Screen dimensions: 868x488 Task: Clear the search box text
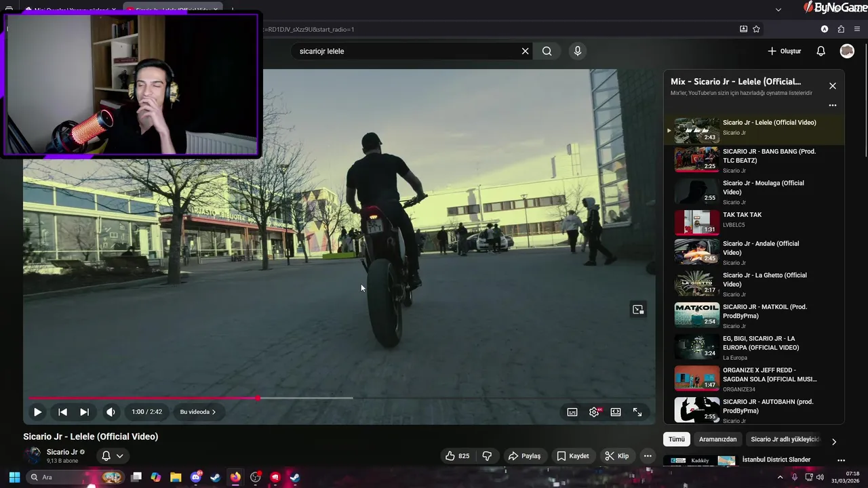[x=525, y=51]
